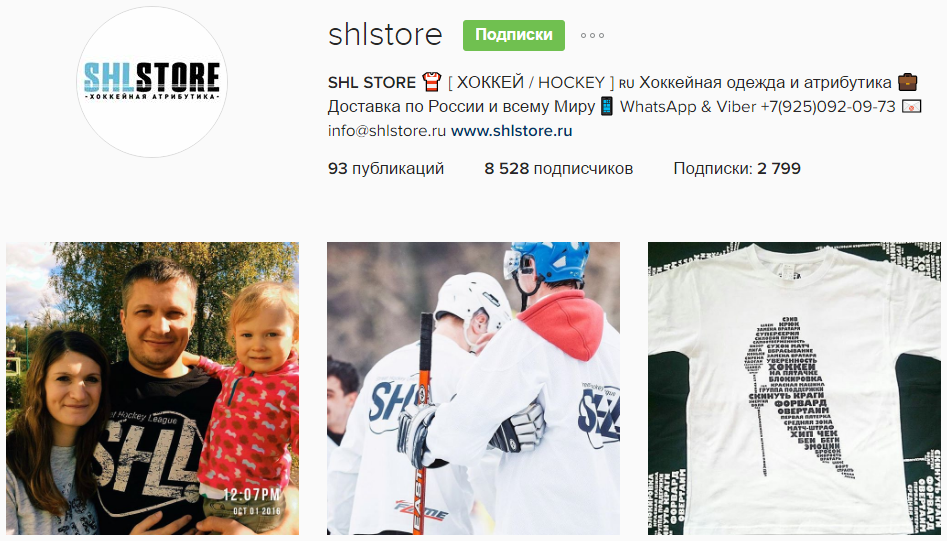Open the three-dot options menu
The height and width of the screenshot is (541, 947).
592,36
